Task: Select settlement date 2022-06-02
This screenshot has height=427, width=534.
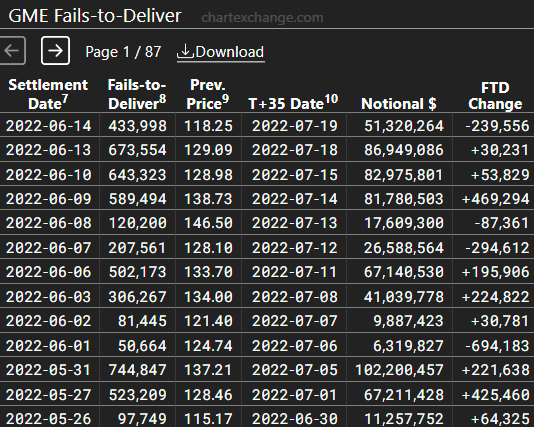Action: click(x=49, y=321)
